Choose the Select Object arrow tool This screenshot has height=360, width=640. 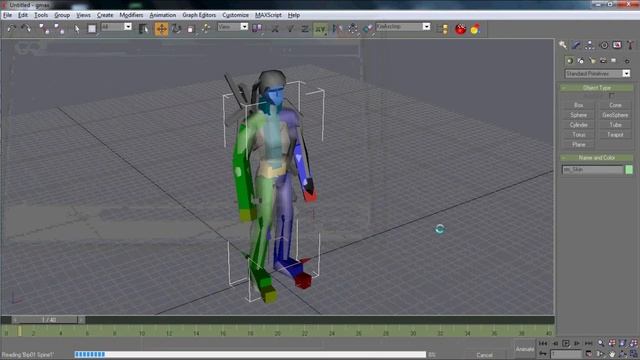[77, 29]
